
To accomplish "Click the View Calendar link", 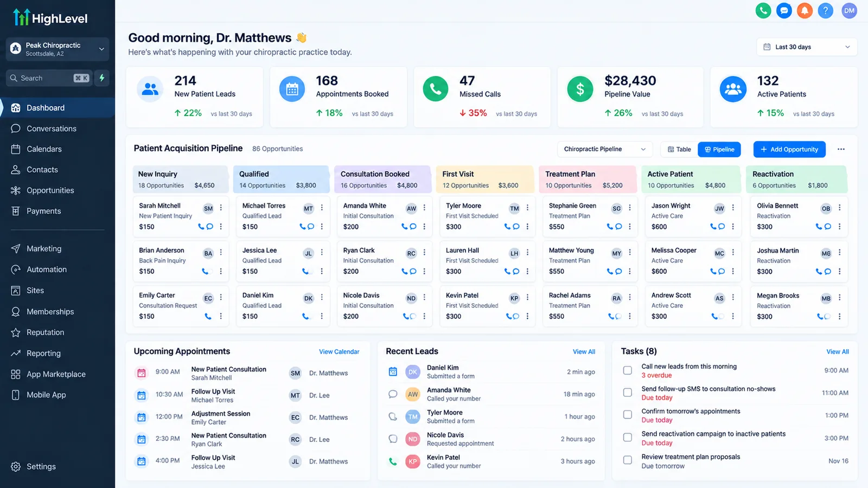I will (339, 352).
